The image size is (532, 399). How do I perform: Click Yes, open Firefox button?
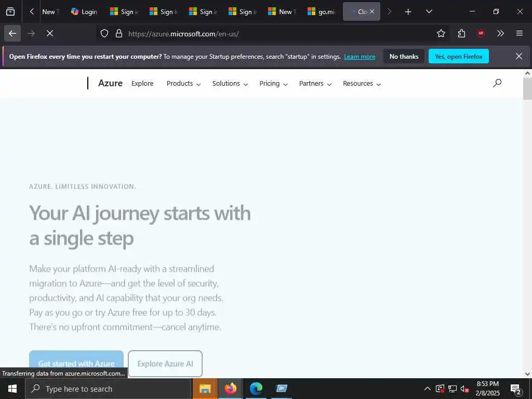(458, 56)
